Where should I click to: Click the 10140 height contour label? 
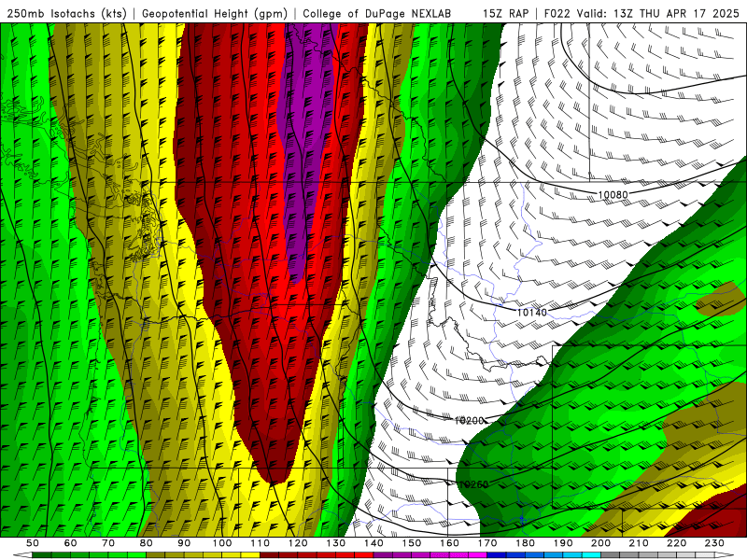(531, 313)
